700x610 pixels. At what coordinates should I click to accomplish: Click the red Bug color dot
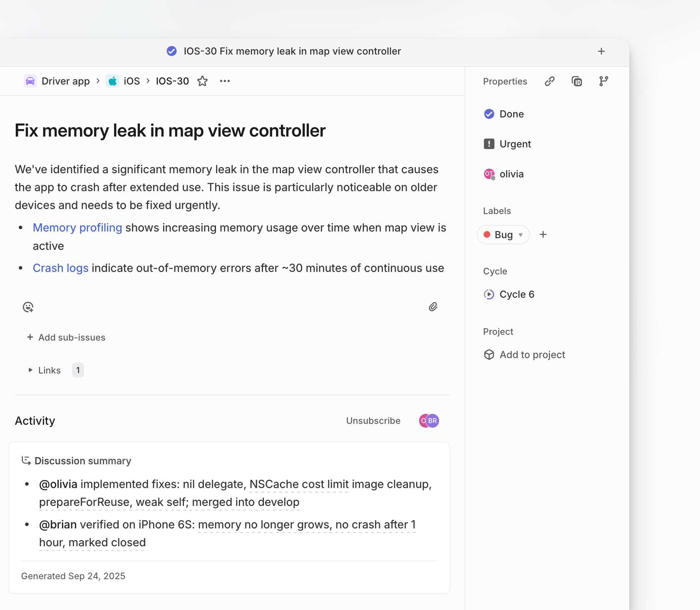click(488, 234)
